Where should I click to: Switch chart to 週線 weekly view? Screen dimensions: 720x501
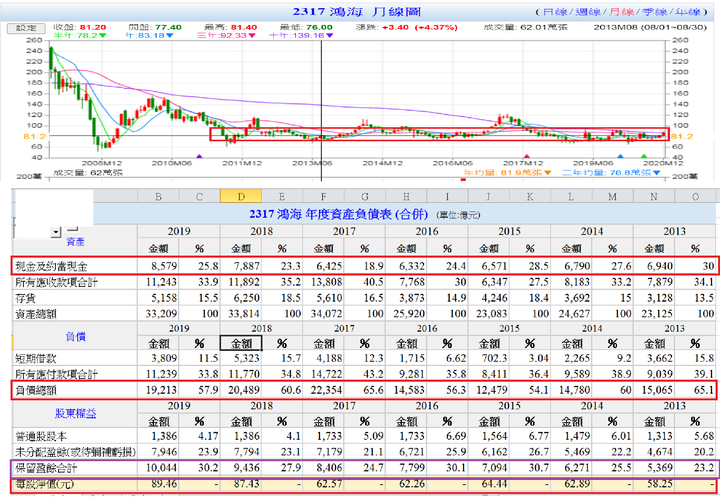588,12
